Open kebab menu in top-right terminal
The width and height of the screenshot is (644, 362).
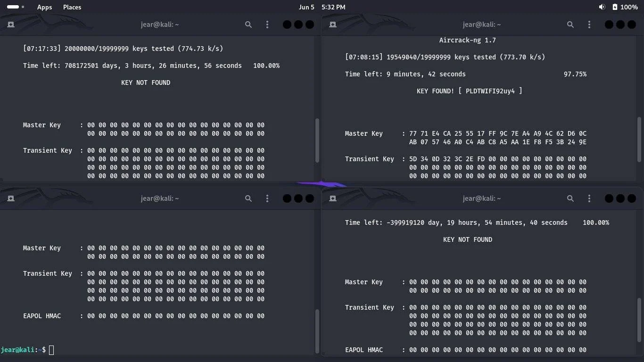click(589, 25)
